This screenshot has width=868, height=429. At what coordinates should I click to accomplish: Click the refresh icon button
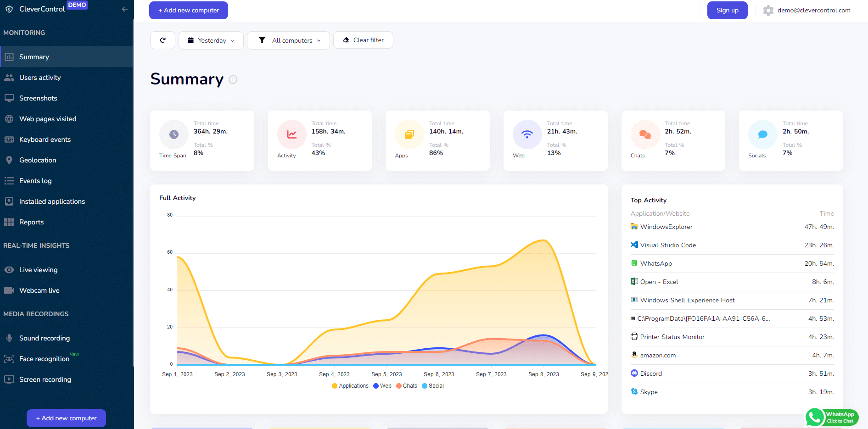click(x=162, y=40)
